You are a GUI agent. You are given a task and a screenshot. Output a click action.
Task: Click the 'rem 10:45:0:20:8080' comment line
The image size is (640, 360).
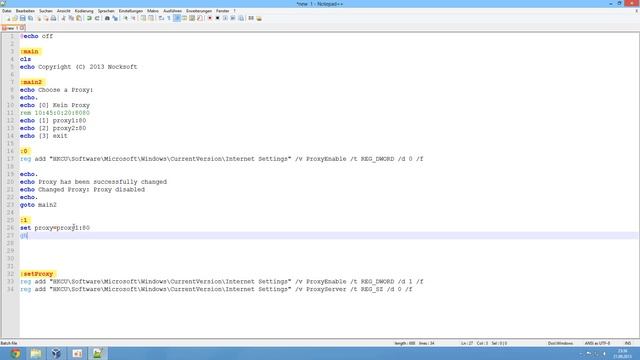click(x=55, y=113)
